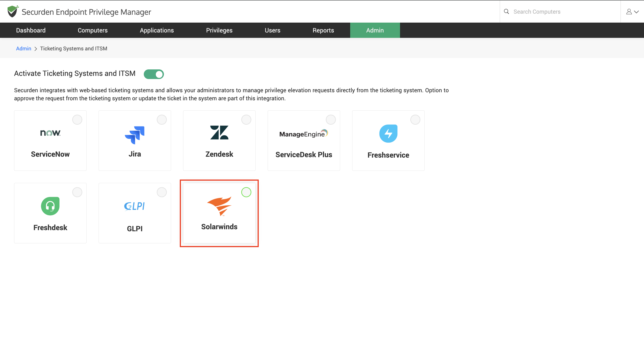The image size is (644, 364).
Task: Click the Zendesk card label
Action: pos(219,154)
